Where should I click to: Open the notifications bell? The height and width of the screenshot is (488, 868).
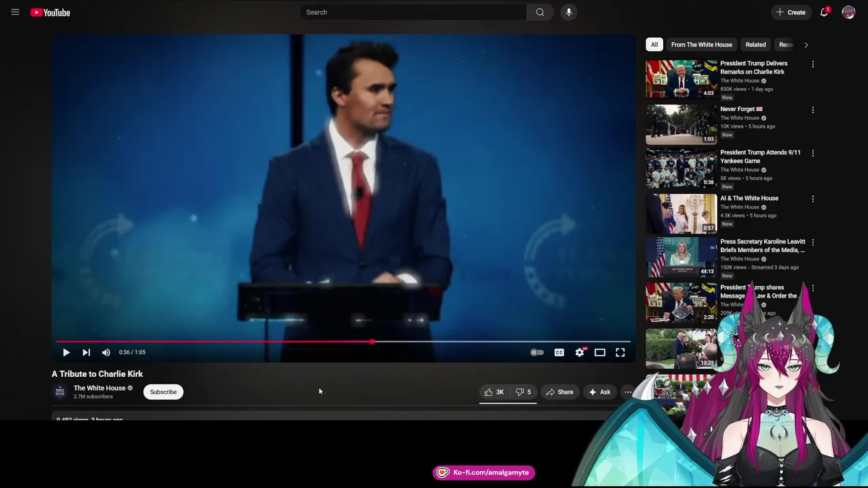(x=824, y=12)
